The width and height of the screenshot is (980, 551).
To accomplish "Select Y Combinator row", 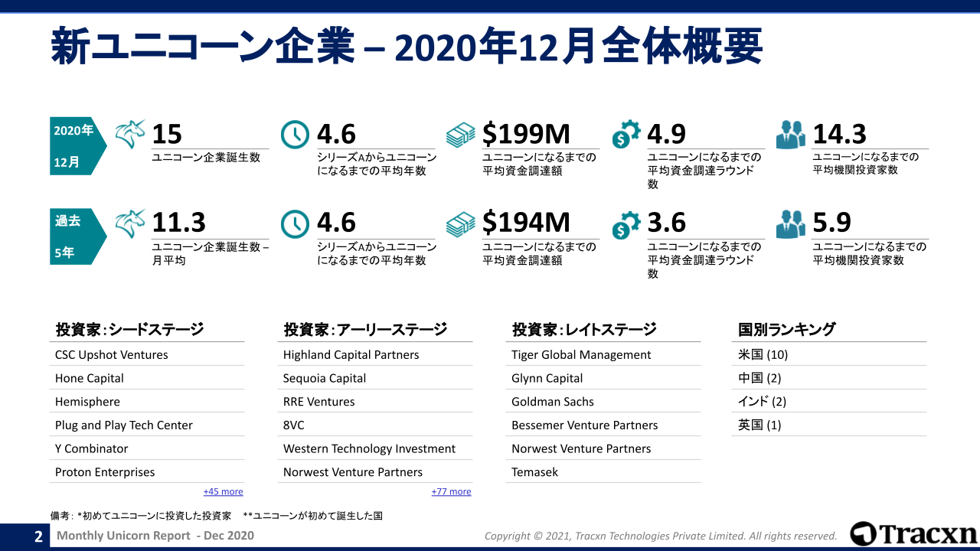I will point(147,449).
